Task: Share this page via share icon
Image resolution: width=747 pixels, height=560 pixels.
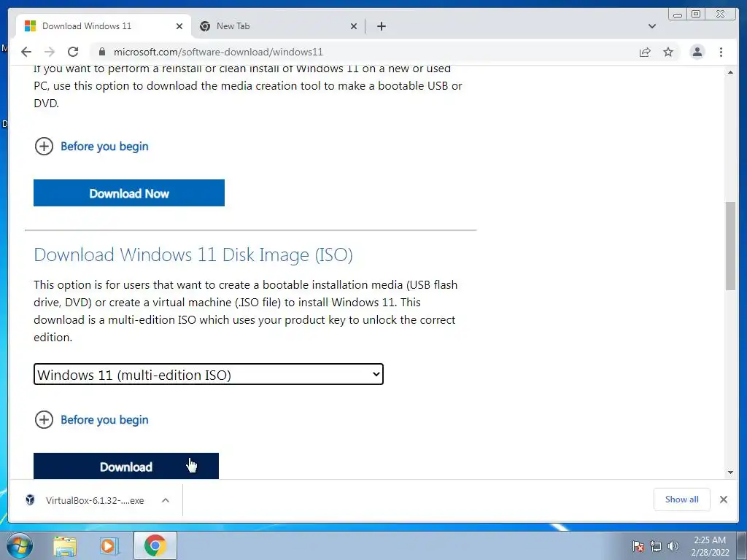Action: point(645,52)
